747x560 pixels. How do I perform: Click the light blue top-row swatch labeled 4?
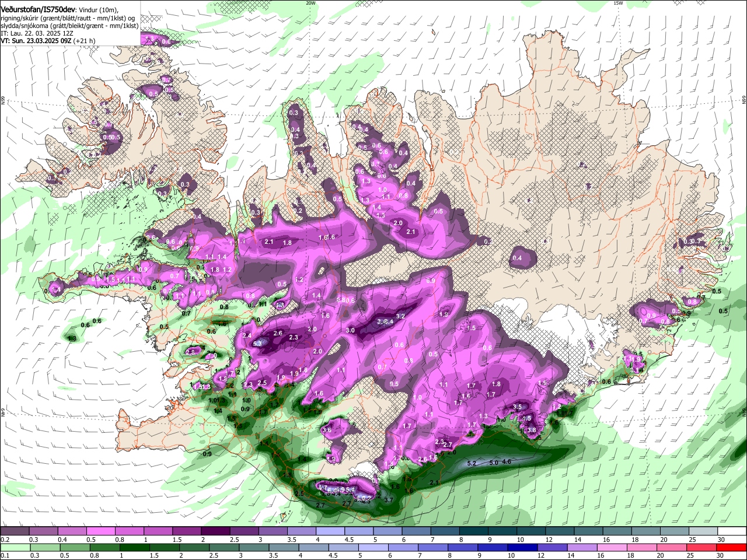pos(329,531)
